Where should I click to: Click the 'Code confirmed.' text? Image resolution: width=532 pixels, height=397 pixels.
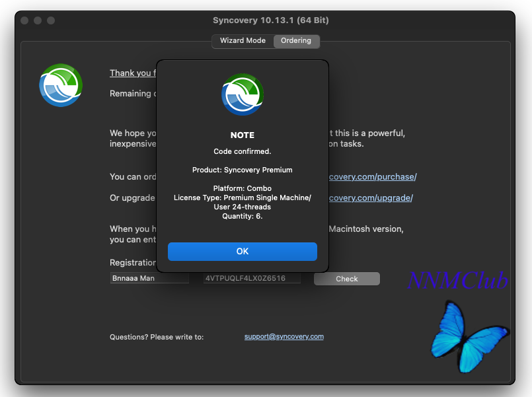point(243,151)
